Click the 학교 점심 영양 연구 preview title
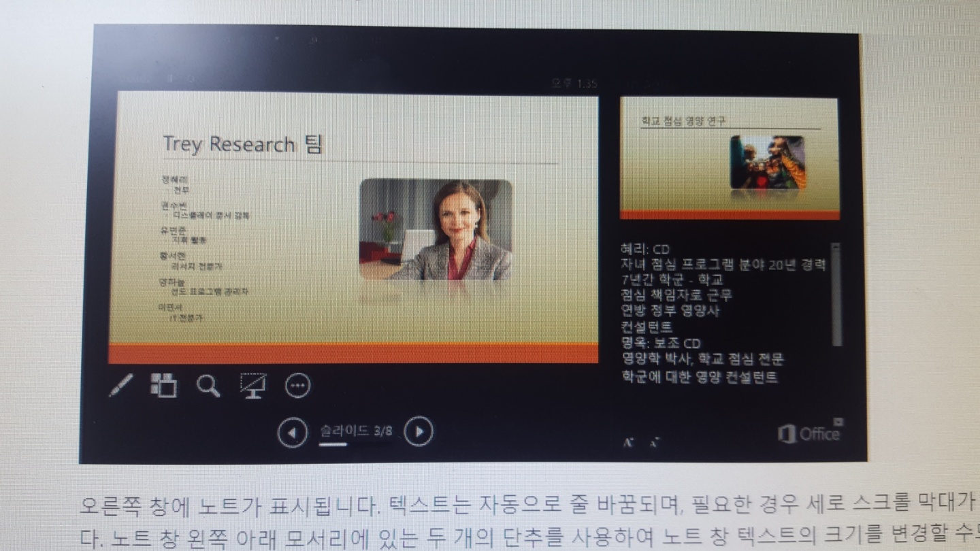The width and height of the screenshot is (980, 551). [x=683, y=121]
